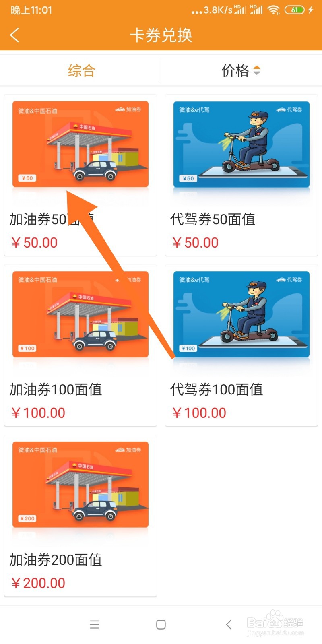Tap the 代驾券50面值 title text
This screenshot has height=644, width=322.
tap(213, 219)
